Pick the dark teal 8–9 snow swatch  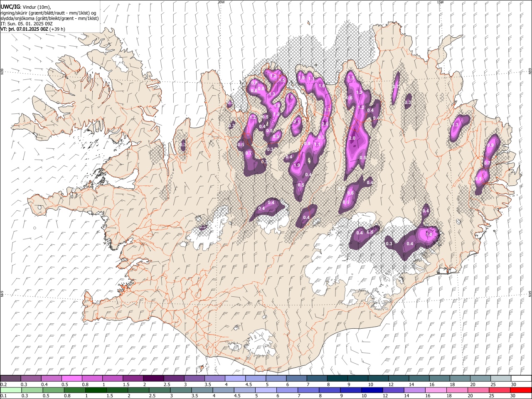coord(337,379)
